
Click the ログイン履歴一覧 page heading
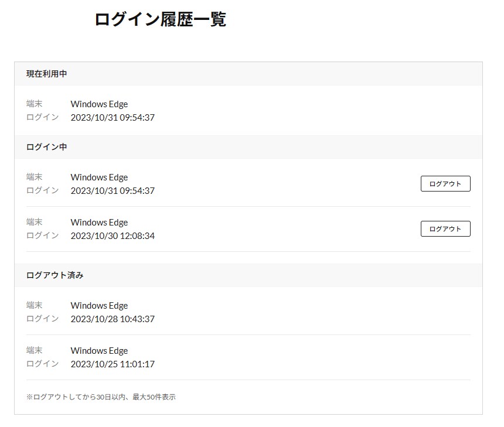[161, 19]
